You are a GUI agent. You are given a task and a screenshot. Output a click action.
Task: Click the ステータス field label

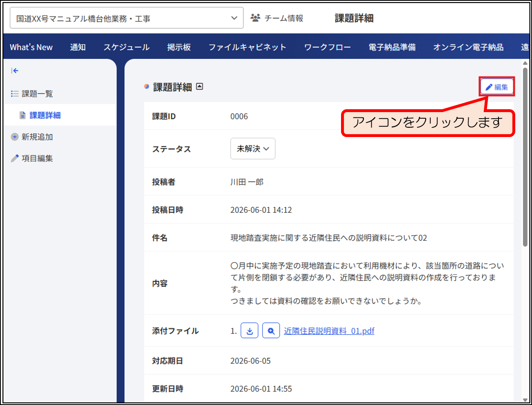pos(171,149)
